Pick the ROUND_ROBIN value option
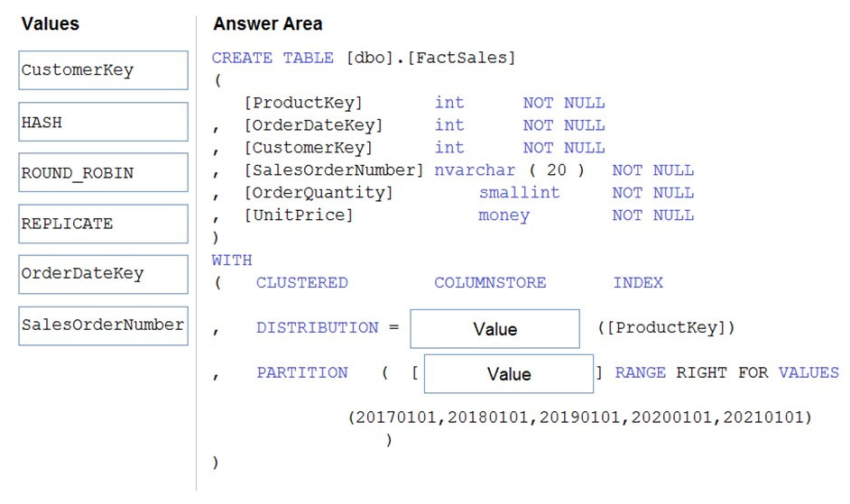The image size is (850, 504). 103,172
